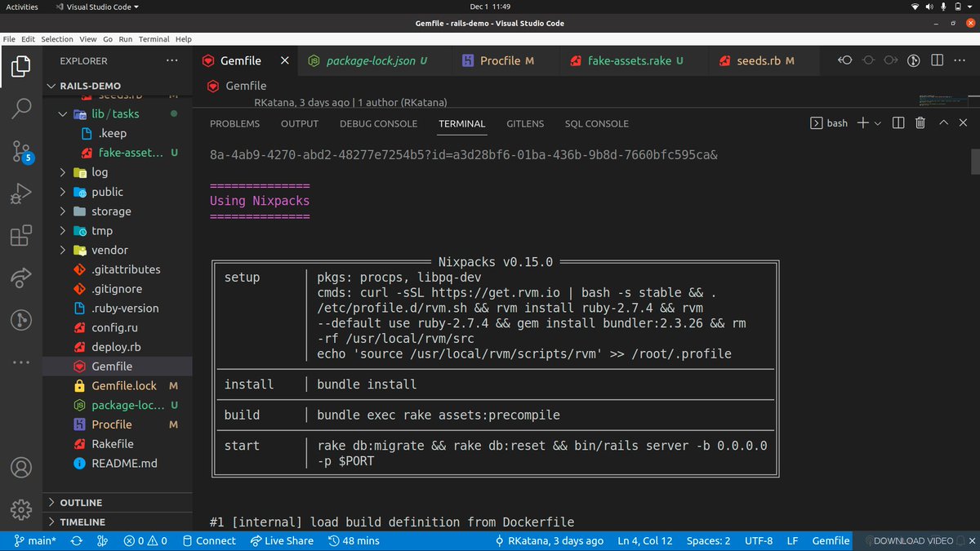
Task: Split the editor to the right
Action: pyautogui.click(x=938, y=60)
